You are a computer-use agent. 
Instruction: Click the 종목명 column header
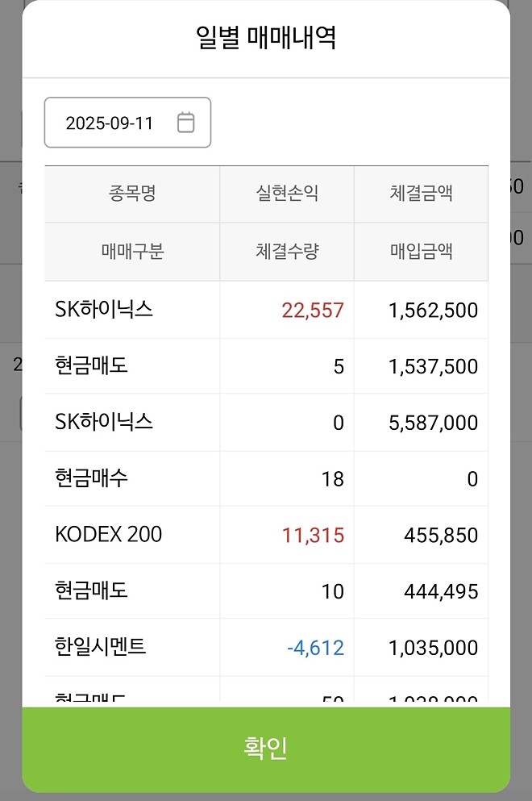tap(131, 194)
